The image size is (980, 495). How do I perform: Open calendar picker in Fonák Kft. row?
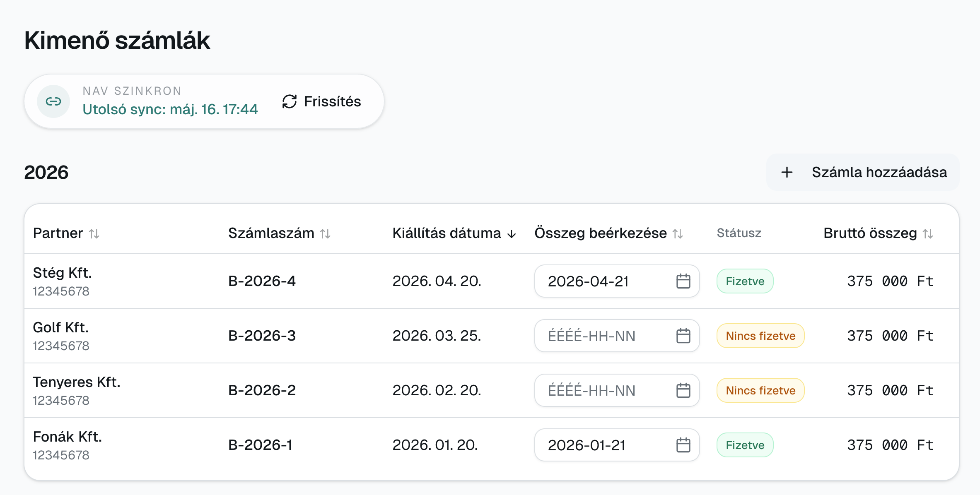click(683, 445)
